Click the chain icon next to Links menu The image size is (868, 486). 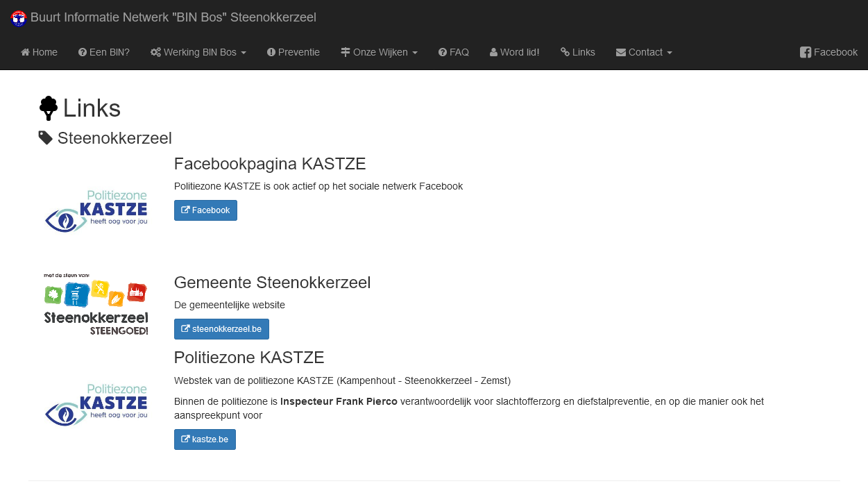point(565,52)
